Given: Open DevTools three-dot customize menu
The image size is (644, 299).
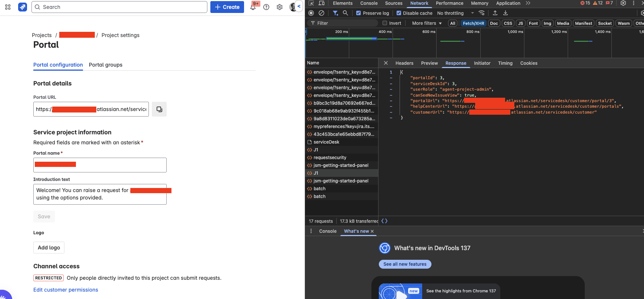Looking at the screenshot, I should point(634,3).
